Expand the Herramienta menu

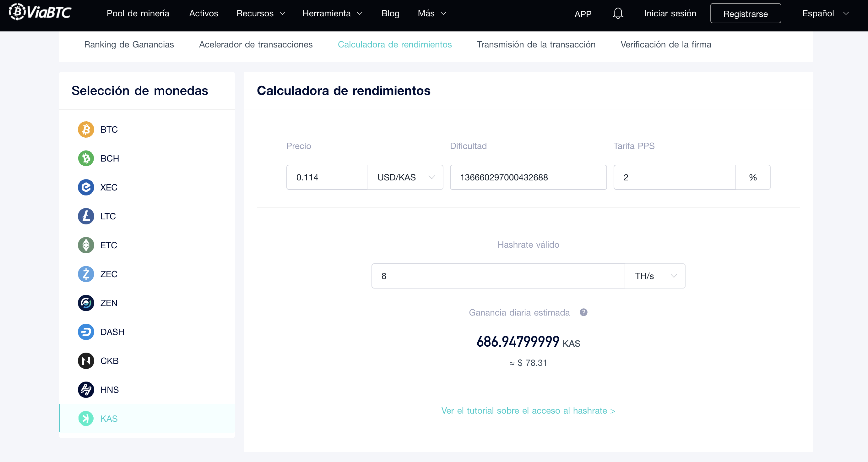(332, 14)
